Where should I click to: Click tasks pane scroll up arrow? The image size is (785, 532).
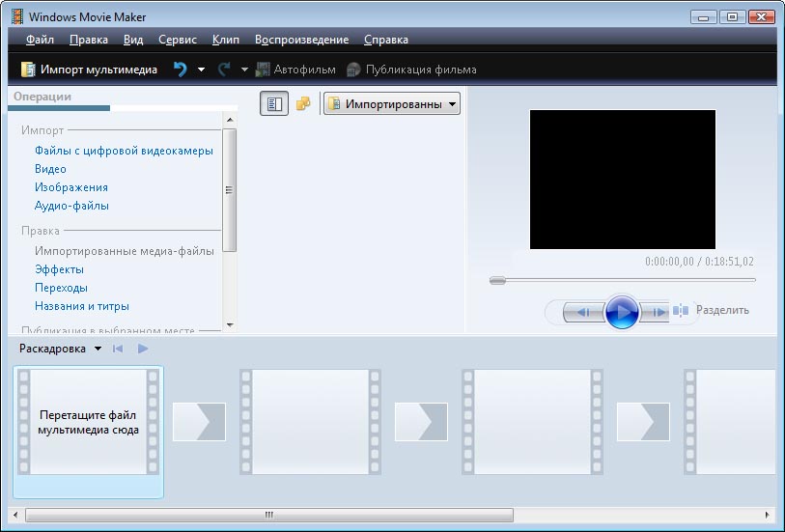(x=230, y=120)
